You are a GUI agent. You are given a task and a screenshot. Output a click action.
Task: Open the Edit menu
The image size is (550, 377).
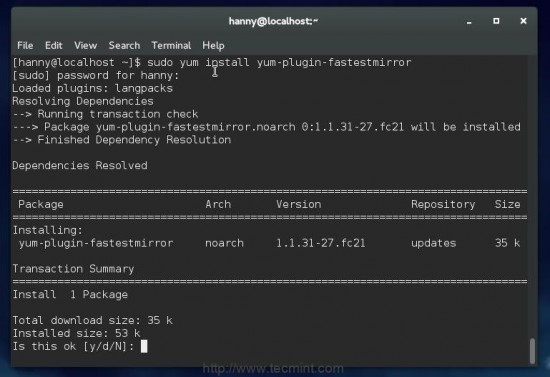(53, 46)
